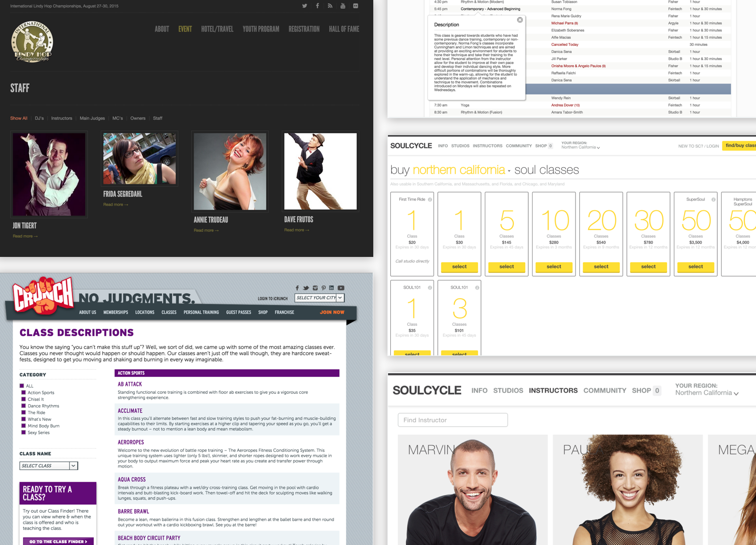This screenshot has height=545, width=756.
Task: Click Andrea Dover instructor link in schedule
Action: pyautogui.click(x=566, y=105)
